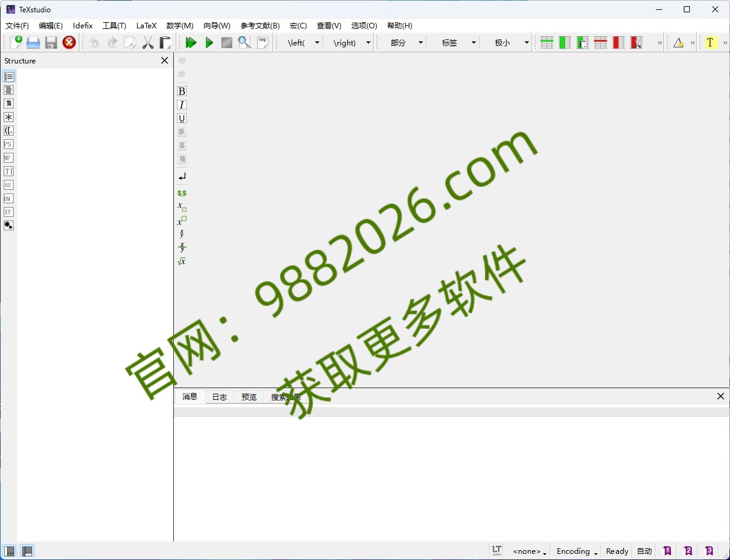Image resolution: width=730 pixels, height=560 pixels.
Task: Open the <none> language dropdown in status bar
Action: coord(530,551)
